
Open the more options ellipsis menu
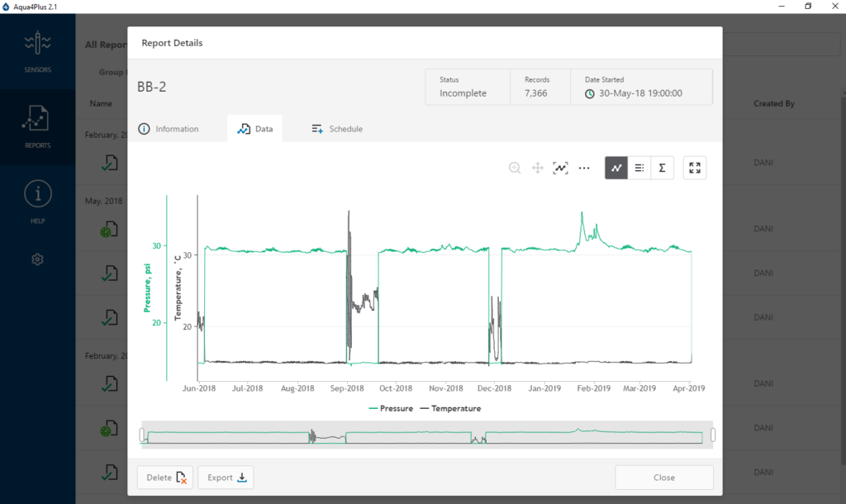point(584,168)
